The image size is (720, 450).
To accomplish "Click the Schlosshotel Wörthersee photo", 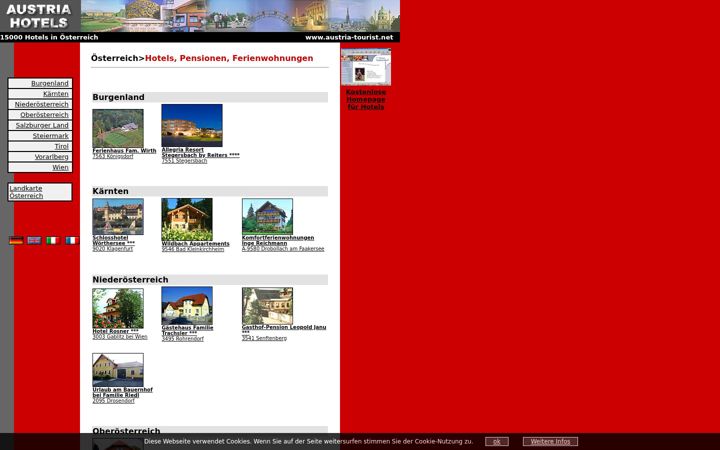I will (x=118, y=217).
